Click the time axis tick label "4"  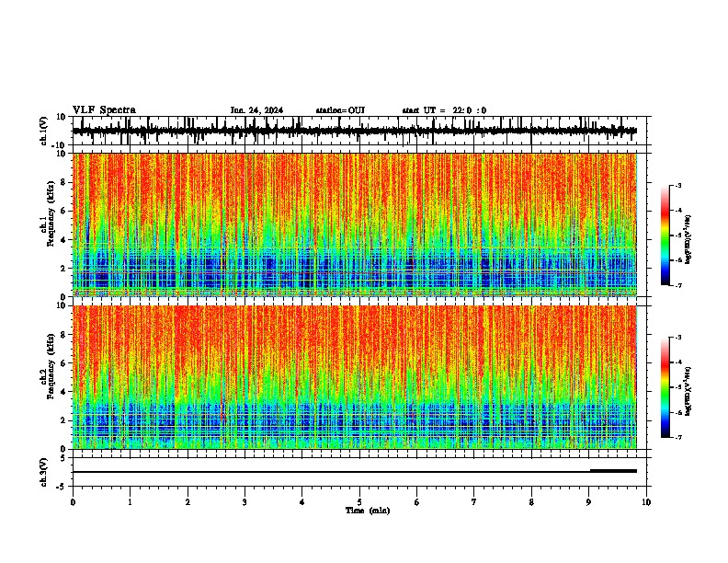[302, 502]
